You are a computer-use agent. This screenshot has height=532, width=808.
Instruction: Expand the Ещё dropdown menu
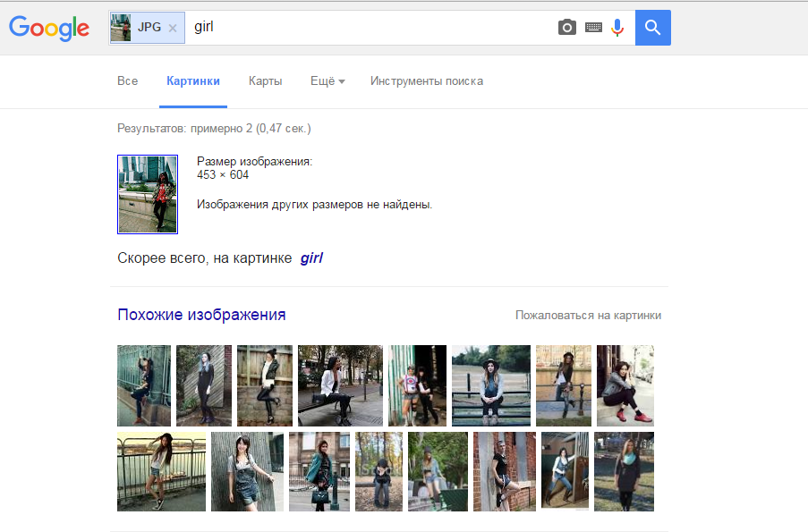[327, 80]
